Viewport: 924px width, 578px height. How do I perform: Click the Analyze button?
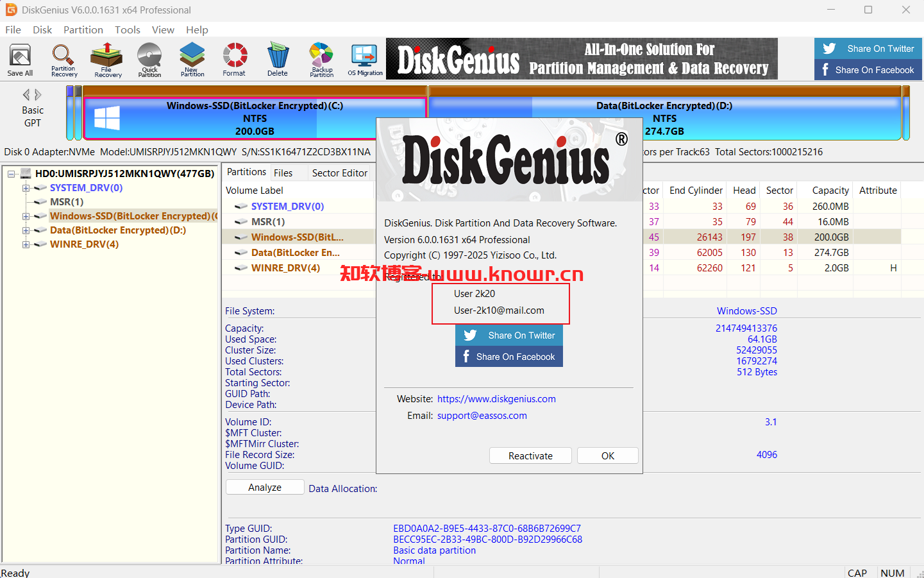click(265, 488)
